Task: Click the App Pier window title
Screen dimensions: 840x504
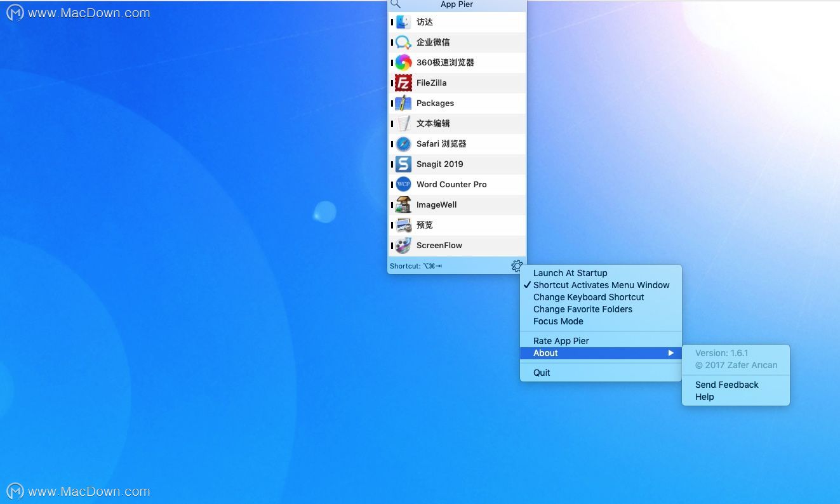Action: [x=457, y=4]
